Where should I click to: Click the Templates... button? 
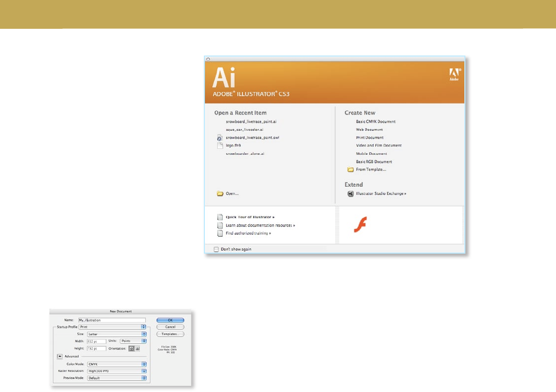pos(170,334)
